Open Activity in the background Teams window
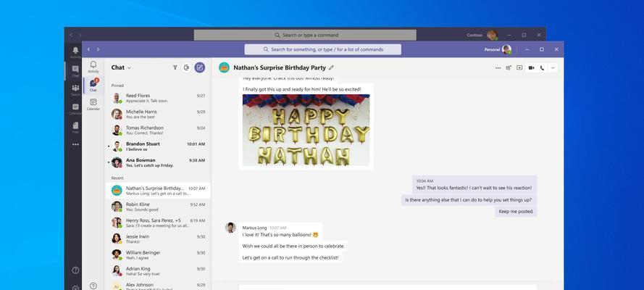The image size is (644, 290). (x=75, y=52)
